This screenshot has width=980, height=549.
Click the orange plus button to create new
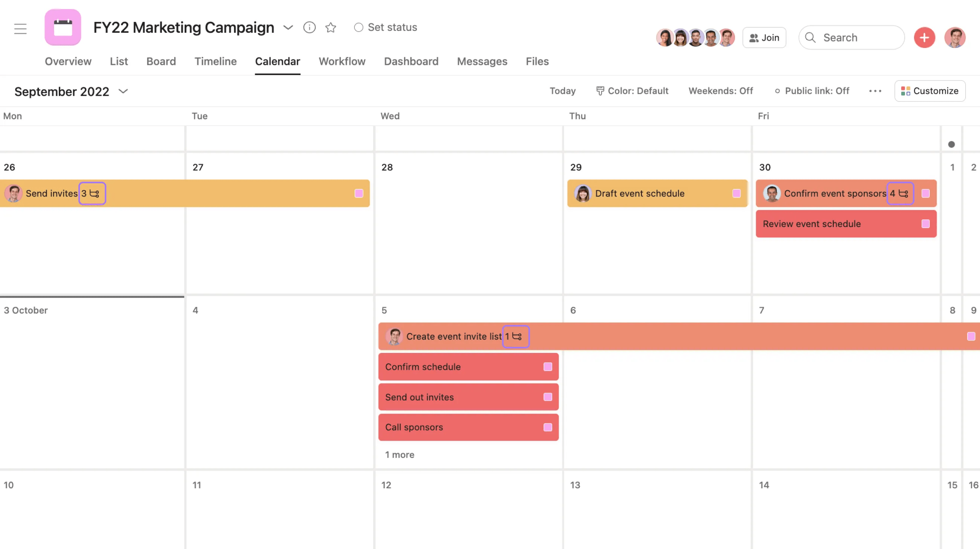[925, 37]
